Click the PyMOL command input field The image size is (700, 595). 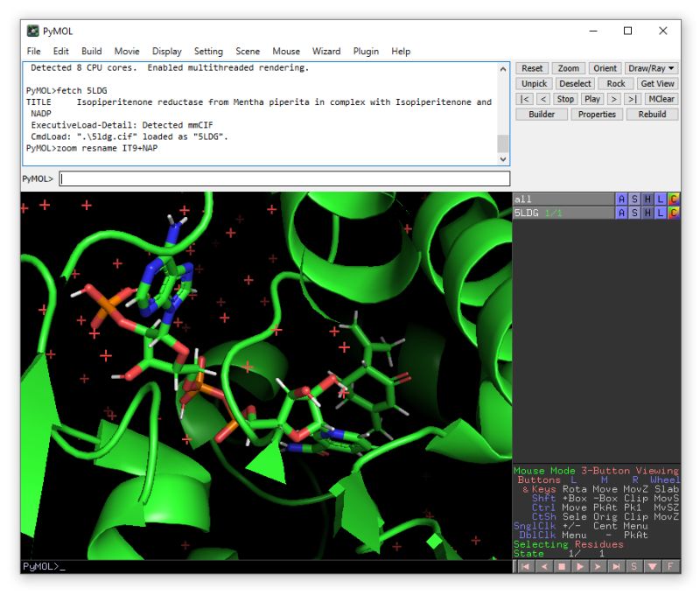pos(284,179)
